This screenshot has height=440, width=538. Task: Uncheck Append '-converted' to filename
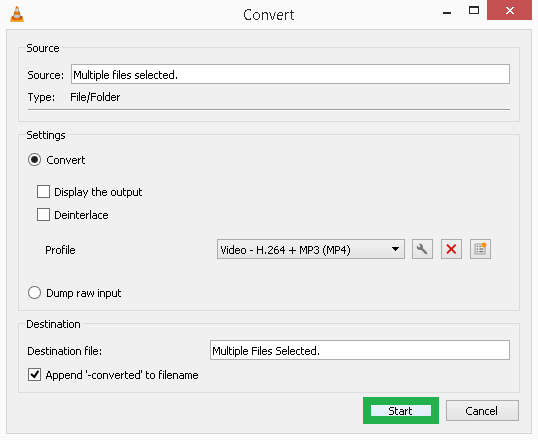(34, 375)
